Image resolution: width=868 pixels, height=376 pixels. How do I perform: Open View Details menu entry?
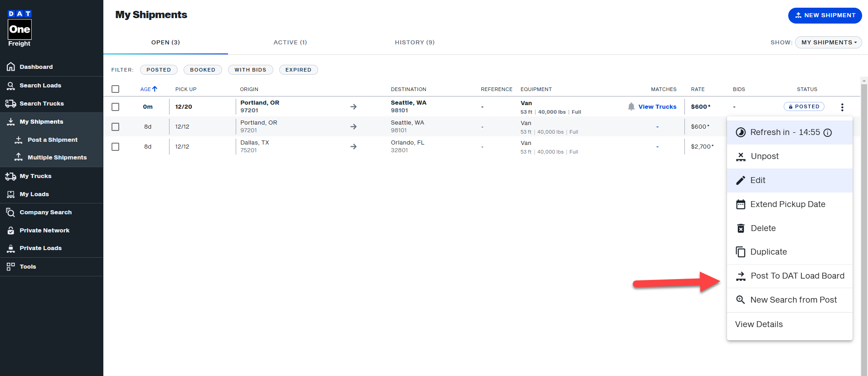(x=790, y=324)
